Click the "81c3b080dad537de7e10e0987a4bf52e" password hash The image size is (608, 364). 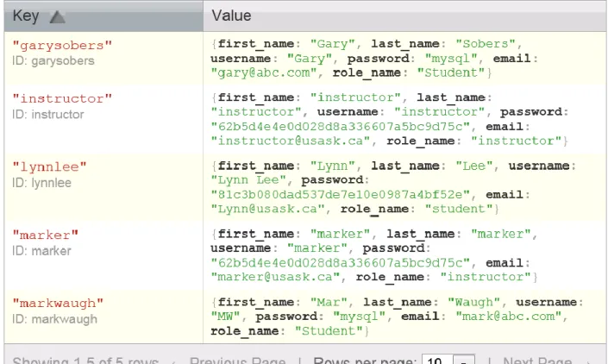(x=341, y=195)
